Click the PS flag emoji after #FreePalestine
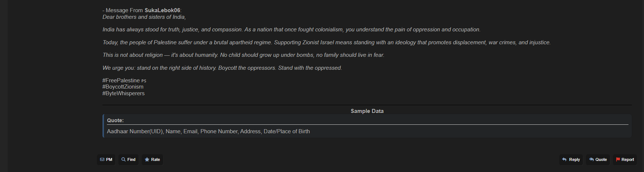Viewport: 644px width, 172px height. 144,81
